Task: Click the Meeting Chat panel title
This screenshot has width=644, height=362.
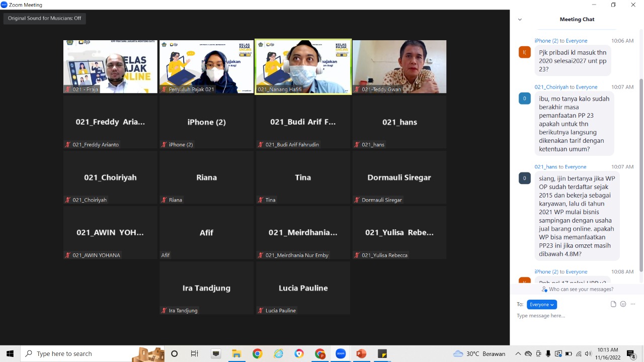Action: [x=577, y=20]
